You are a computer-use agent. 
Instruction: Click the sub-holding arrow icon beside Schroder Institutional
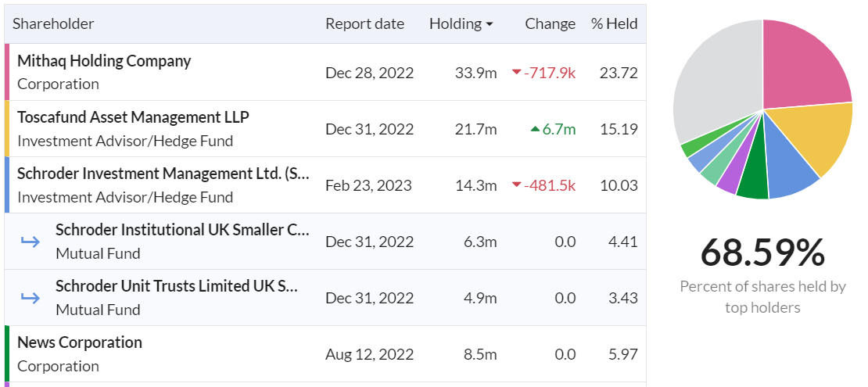coord(30,242)
